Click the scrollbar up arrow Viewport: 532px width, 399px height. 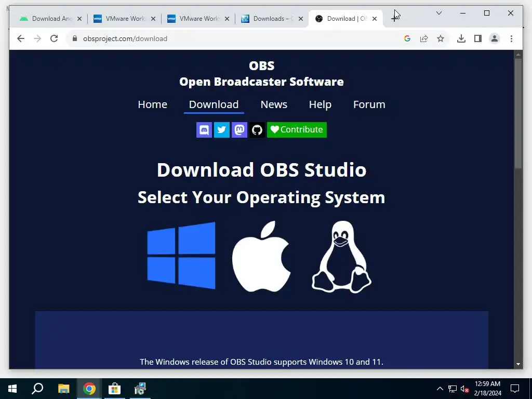click(x=518, y=54)
